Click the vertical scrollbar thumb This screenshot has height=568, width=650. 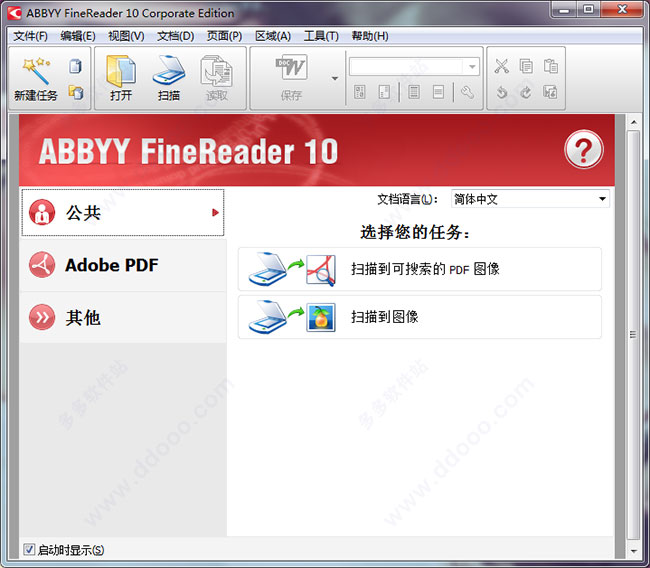tap(633, 334)
